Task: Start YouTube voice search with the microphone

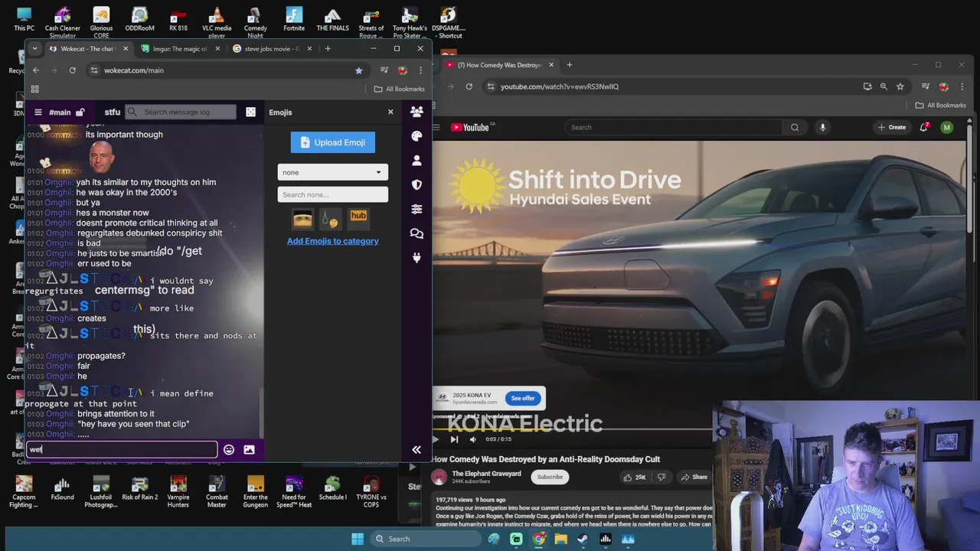Action: 822,128
